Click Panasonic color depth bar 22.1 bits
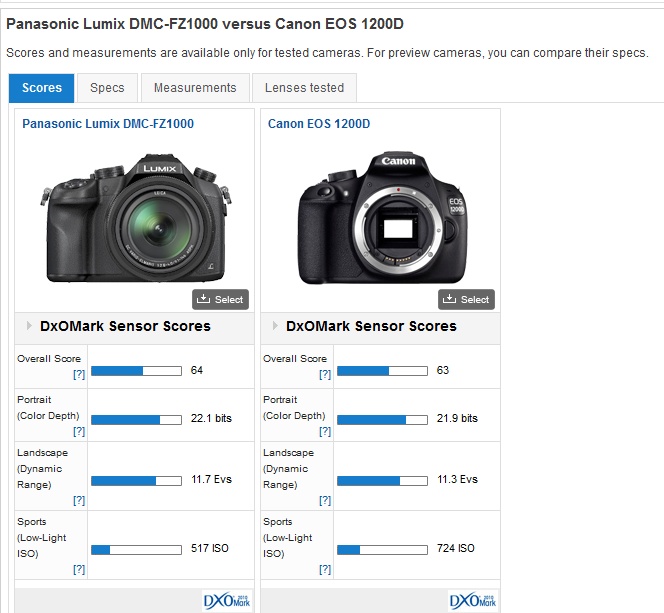Screen dimensions: 664x613 [136, 420]
